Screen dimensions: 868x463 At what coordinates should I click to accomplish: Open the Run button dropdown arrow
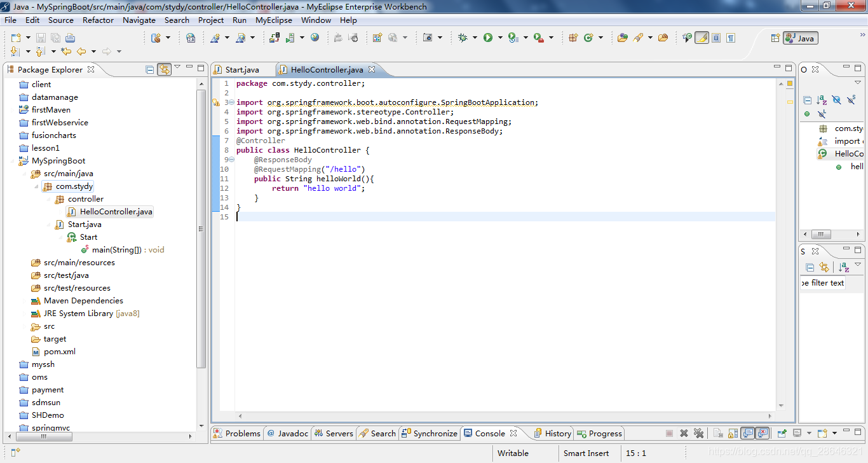coord(500,38)
